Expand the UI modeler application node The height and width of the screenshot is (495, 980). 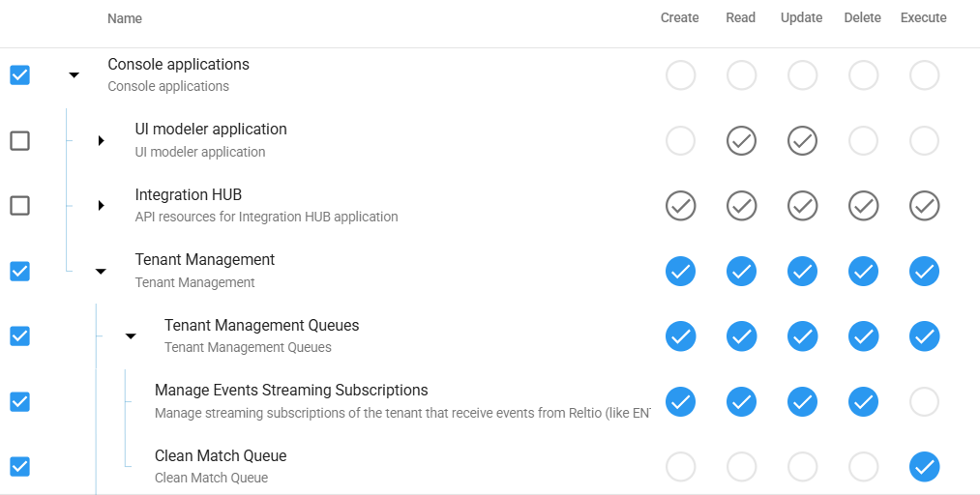pos(101,141)
